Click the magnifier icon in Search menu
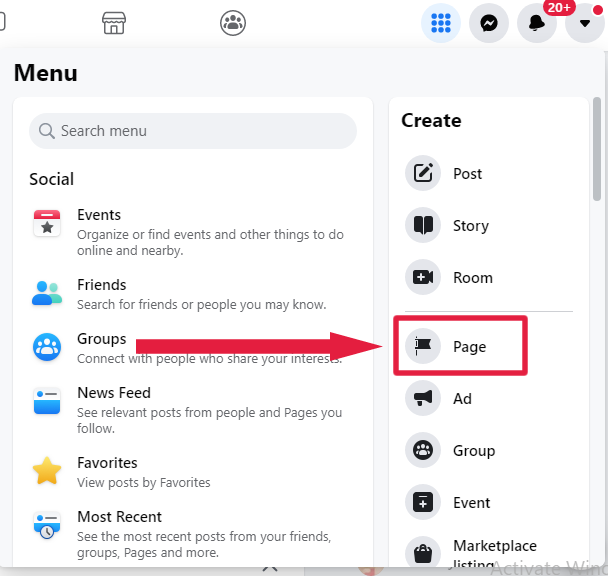The width and height of the screenshot is (608, 576). tap(47, 131)
